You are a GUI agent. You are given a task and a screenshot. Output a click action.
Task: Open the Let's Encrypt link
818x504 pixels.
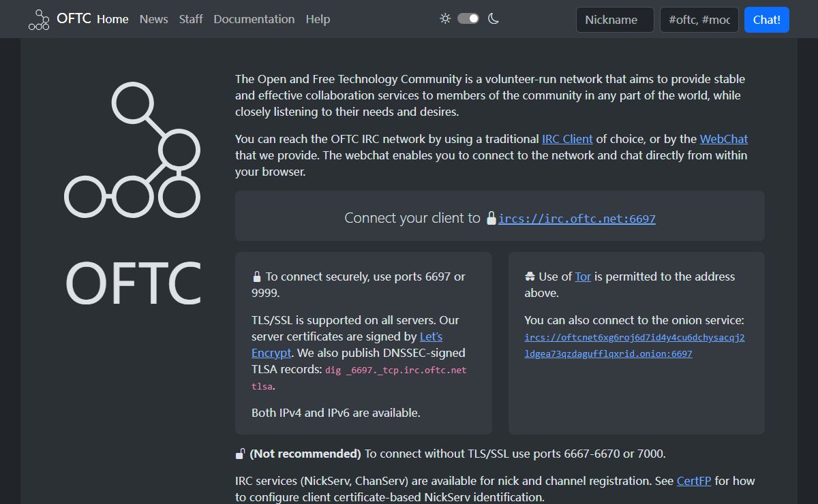(x=347, y=345)
